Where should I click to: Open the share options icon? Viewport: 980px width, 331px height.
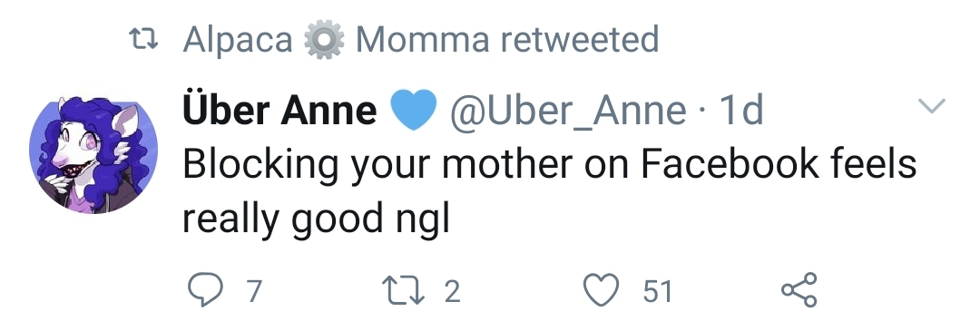click(x=799, y=290)
